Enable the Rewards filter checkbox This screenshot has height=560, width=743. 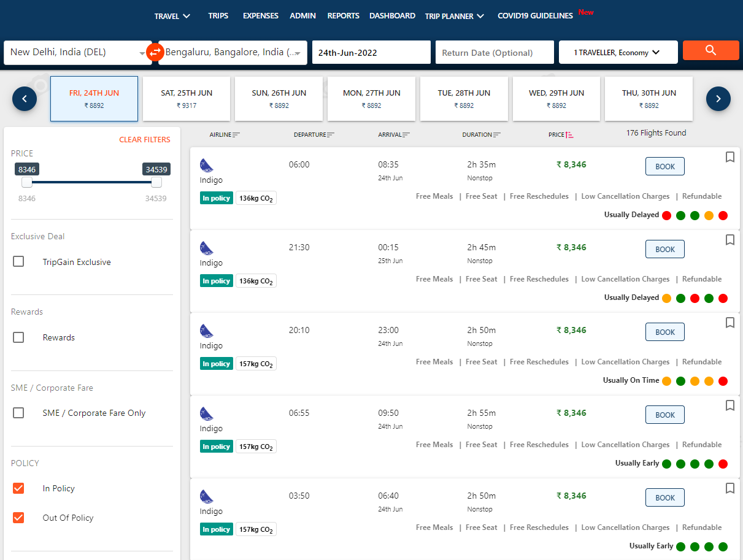pos(18,337)
